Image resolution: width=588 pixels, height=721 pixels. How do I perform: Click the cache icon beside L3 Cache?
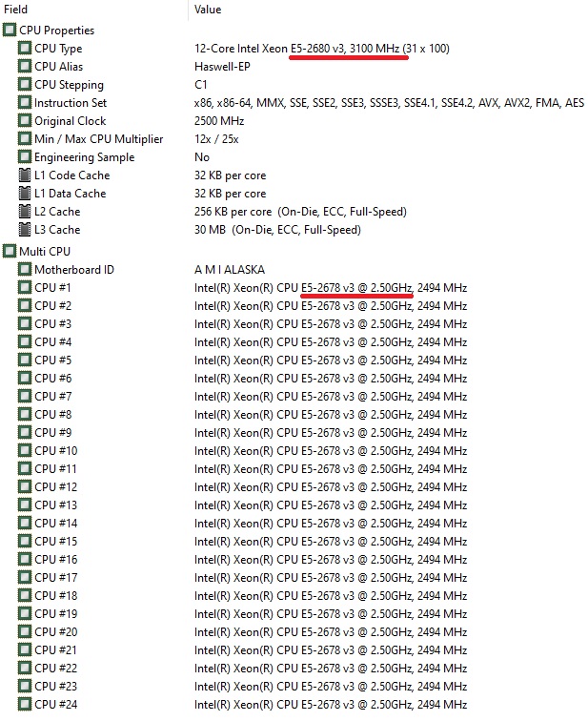pos(25,229)
